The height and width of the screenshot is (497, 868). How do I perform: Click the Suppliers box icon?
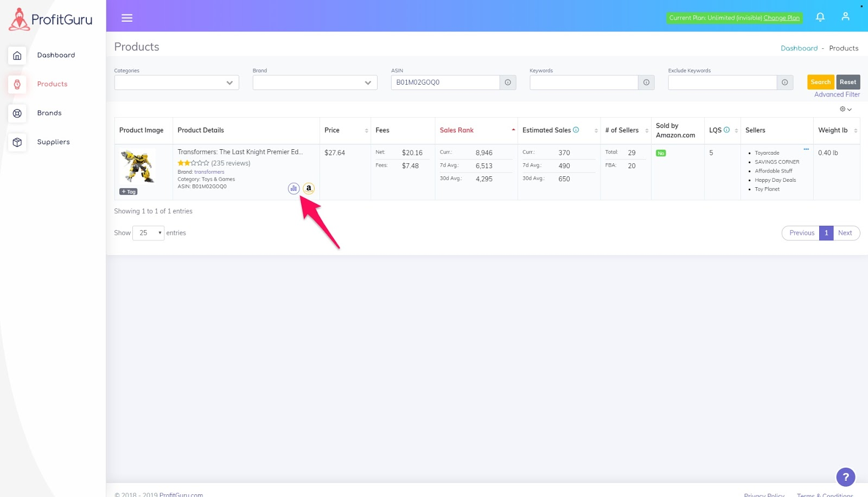coord(17,142)
